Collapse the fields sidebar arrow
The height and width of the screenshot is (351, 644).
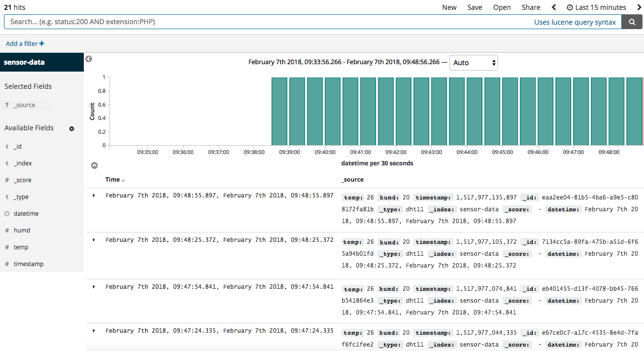coord(89,59)
